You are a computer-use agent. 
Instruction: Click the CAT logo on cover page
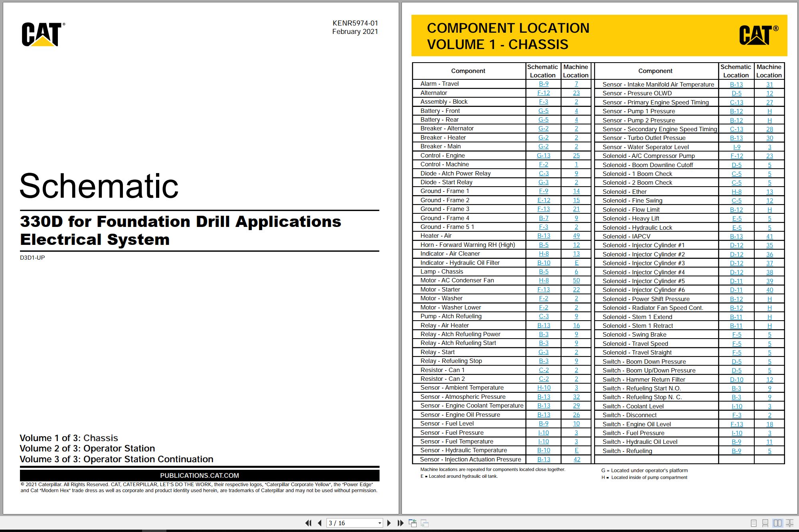[x=43, y=34]
